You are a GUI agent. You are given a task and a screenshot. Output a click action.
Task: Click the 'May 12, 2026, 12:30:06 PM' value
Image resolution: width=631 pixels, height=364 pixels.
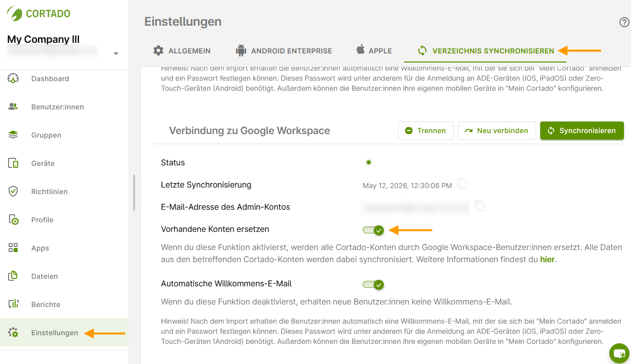[407, 186]
